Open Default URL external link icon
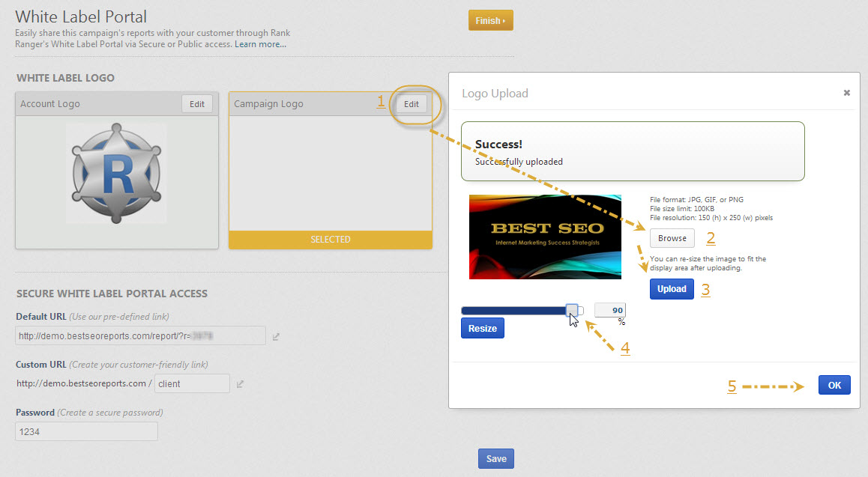This screenshot has width=868, height=477. click(x=276, y=337)
